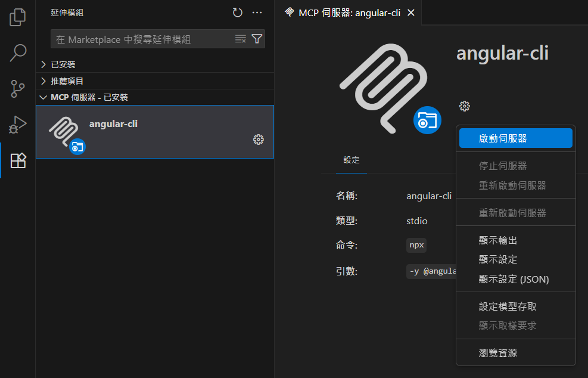Open the extensions filter funnel icon

click(x=257, y=38)
